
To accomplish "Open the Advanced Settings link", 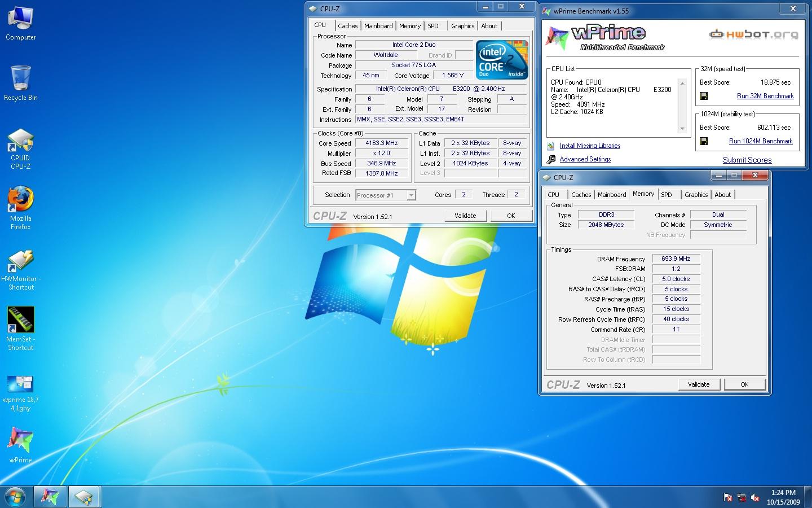I will click(x=585, y=159).
